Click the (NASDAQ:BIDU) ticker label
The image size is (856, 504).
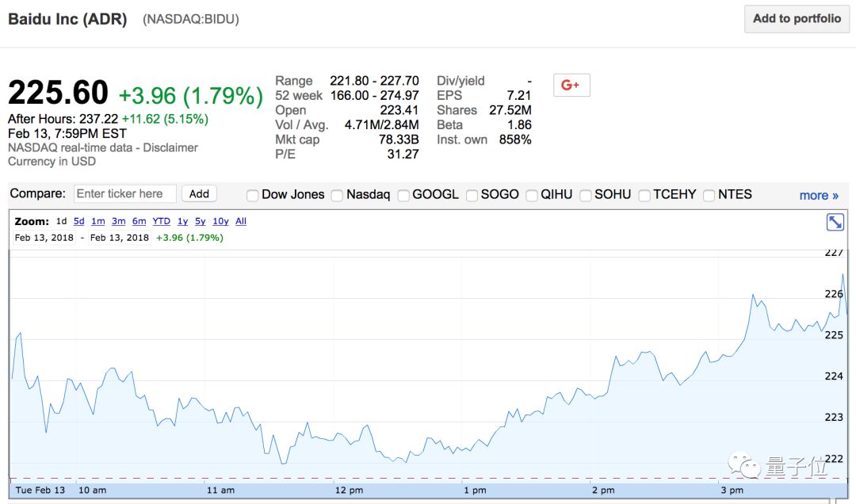coord(190,20)
